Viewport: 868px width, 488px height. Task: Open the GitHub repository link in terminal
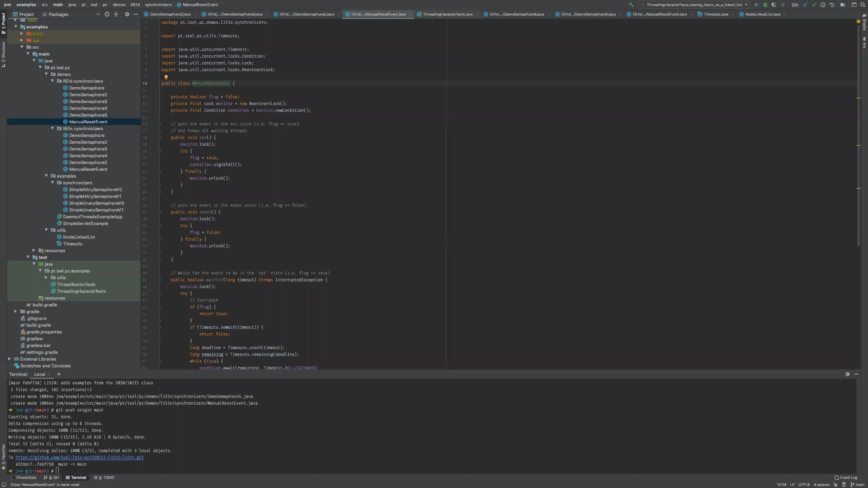[x=79, y=457]
